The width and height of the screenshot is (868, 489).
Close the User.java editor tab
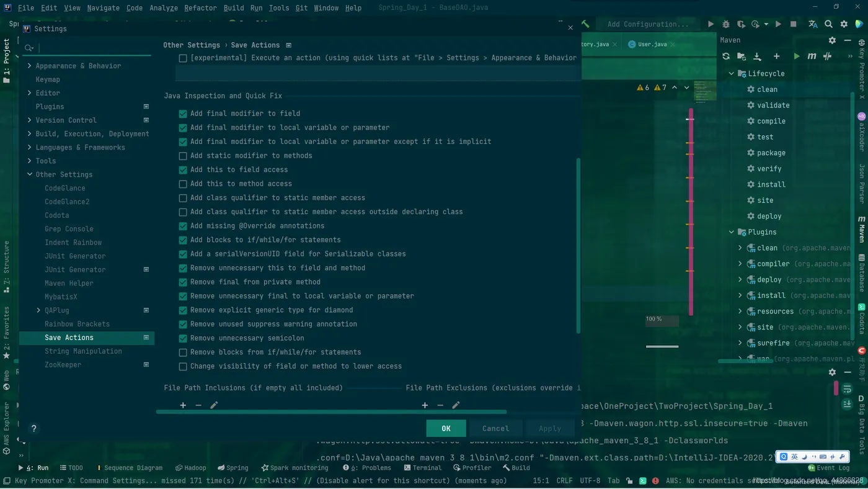pos(674,44)
